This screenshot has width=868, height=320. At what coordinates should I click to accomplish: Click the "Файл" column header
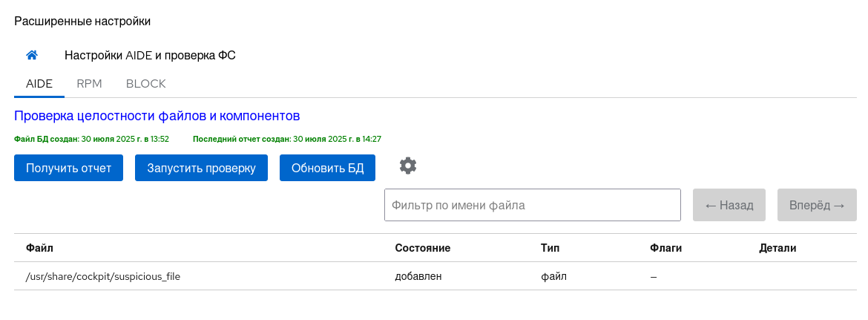(39, 248)
